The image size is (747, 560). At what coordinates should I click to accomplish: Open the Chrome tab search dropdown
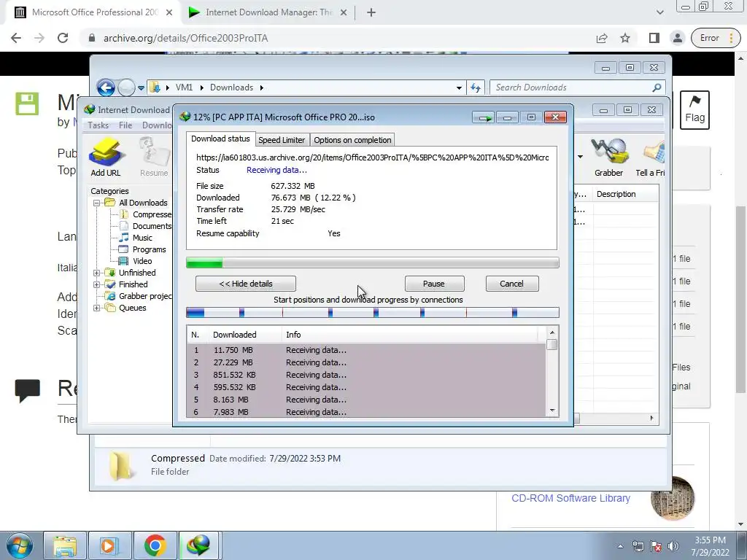(659, 12)
